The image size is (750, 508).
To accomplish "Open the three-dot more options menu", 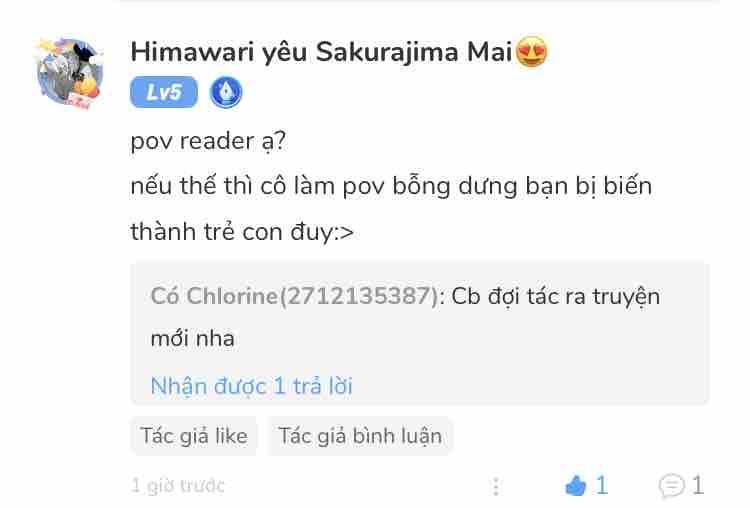I will tap(496, 486).
